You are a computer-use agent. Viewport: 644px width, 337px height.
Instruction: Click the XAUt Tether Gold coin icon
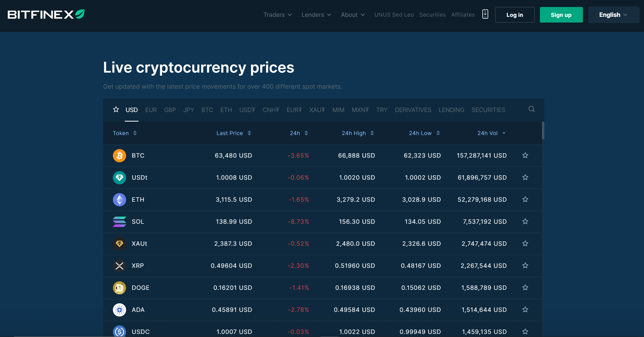tap(119, 244)
